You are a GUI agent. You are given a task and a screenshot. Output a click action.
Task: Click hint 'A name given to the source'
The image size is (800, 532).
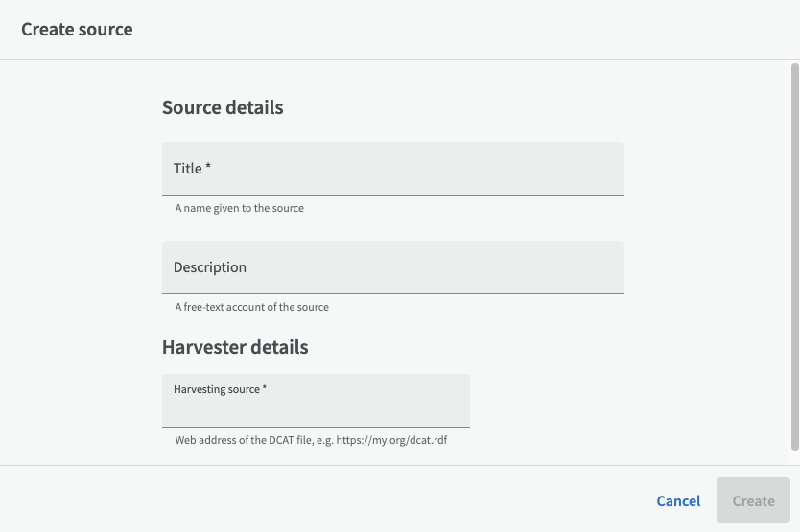239,208
